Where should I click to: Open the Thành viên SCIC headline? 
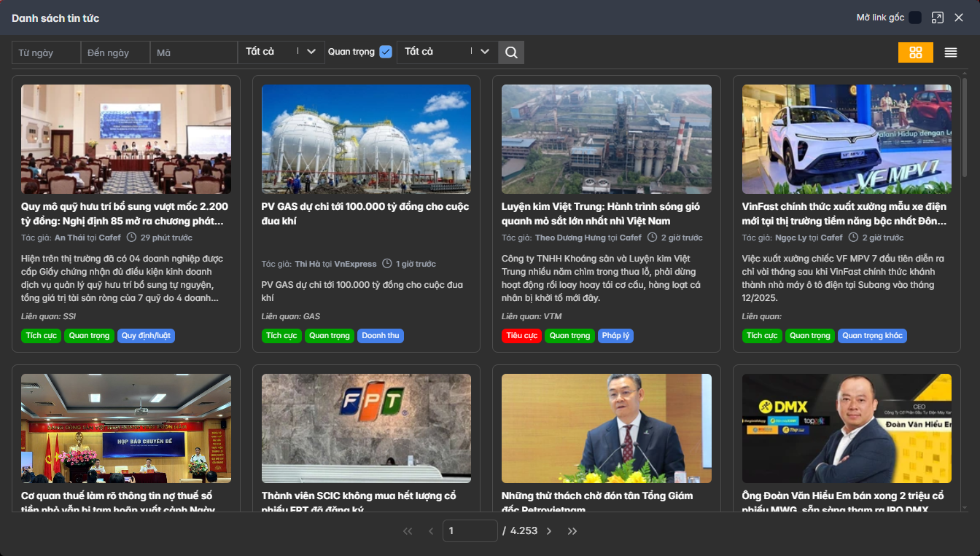[359, 501]
